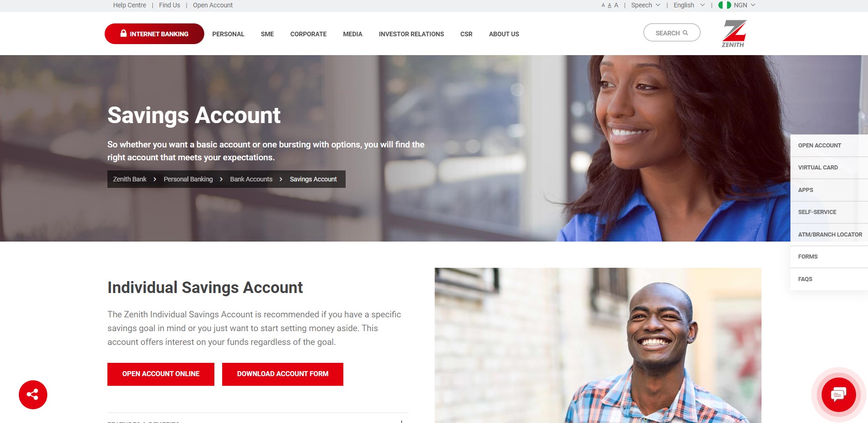Click the Zenith logo

point(734,34)
